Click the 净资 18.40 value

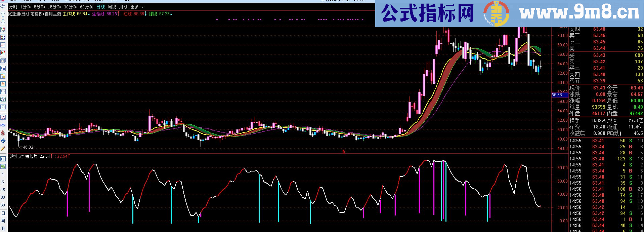point(599,127)
